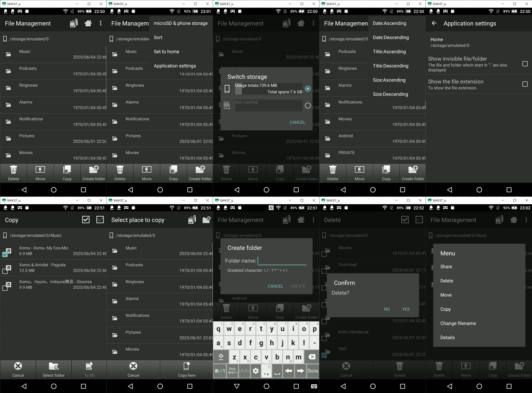The width and height of the screenshot is (532, 393).
Task: Open the Pictures folder in the Select place to copy list
Action: click(159, 335)
